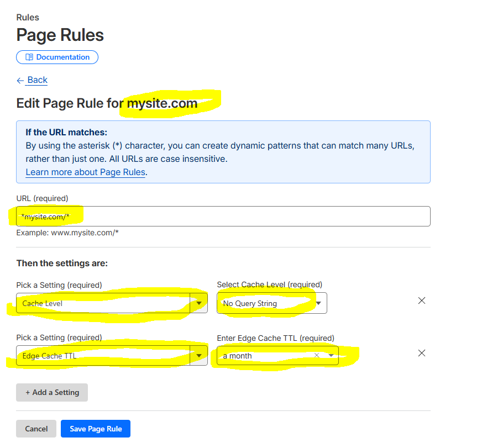Open 'Learn more about Page Rules' link
The image size is (487, 448).
[x=85, y=172]
